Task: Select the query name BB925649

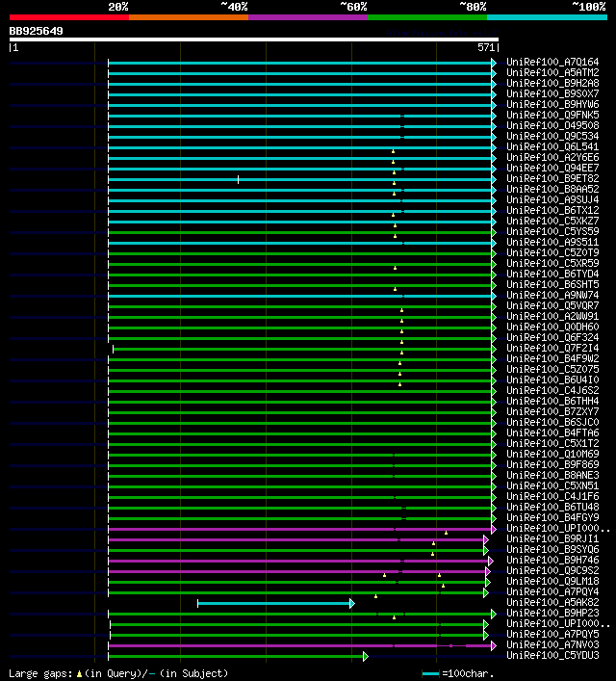Action: (36, 31)
